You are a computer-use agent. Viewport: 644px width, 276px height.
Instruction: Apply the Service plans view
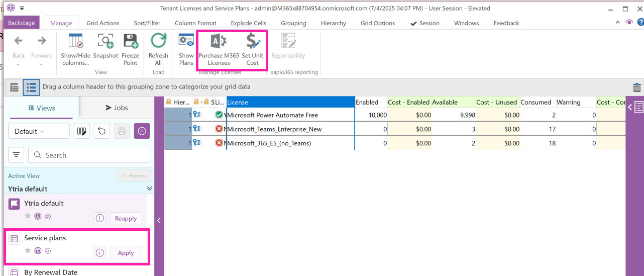coord(126,253)
